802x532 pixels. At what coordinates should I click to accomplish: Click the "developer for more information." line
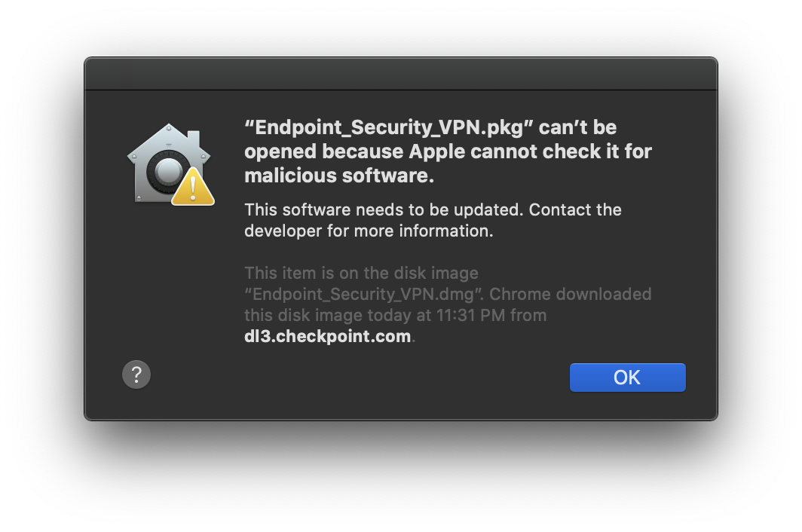coord(369,231)
